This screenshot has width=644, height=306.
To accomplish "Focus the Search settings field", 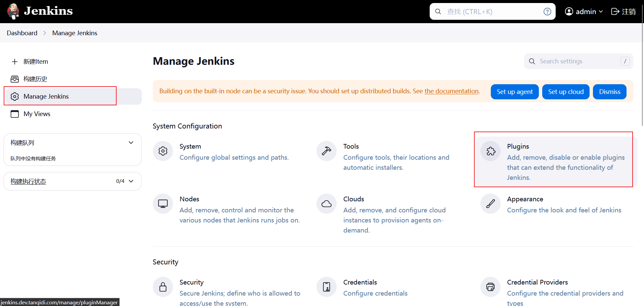I will [578, 61].
